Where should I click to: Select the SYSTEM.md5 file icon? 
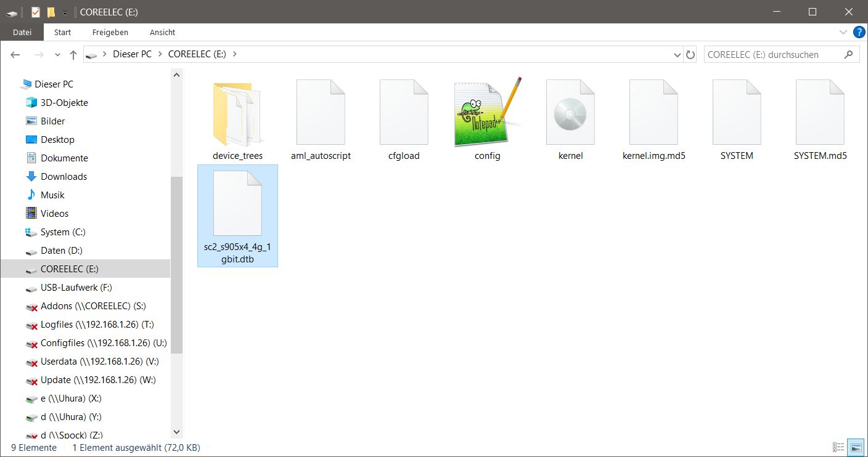[x=820, y=112]
